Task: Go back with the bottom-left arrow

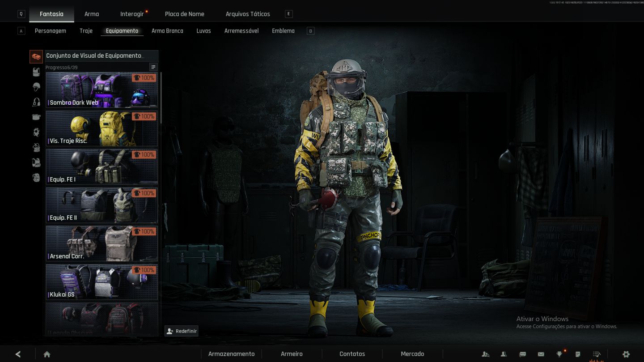Action: 18,354
